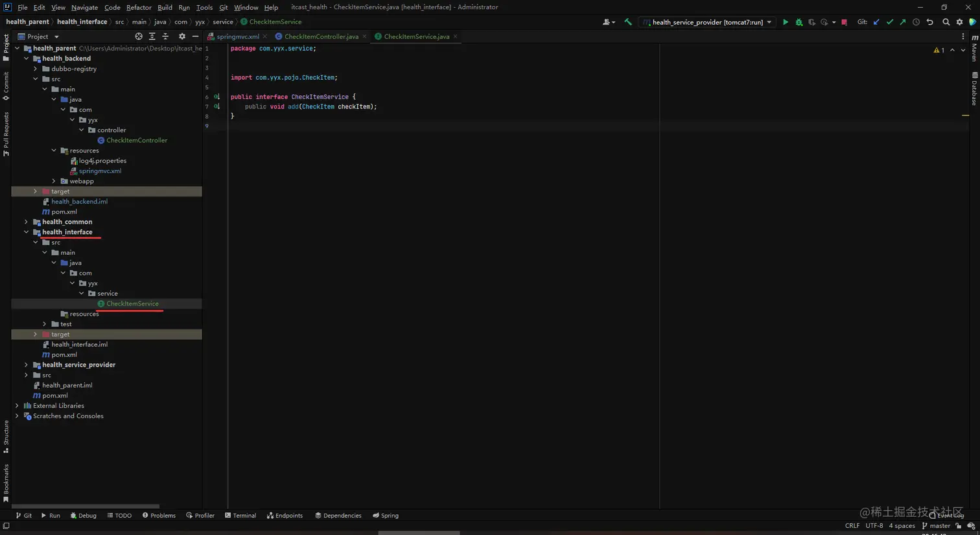Viewport: 980px width, 535px height.
Task: Toggle the Bookmarks tool window
Action: (6, 483)
